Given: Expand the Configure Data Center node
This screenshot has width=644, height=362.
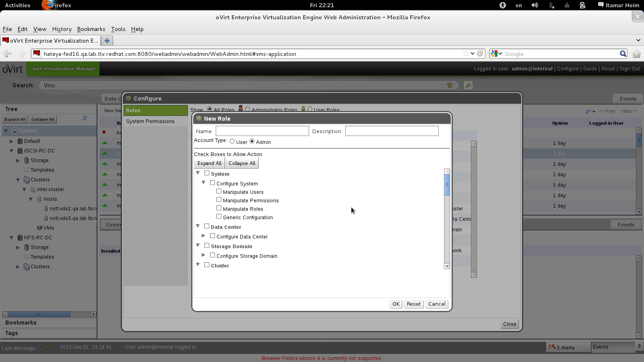Looking at the screenshot, I should (x=204, y=236).
